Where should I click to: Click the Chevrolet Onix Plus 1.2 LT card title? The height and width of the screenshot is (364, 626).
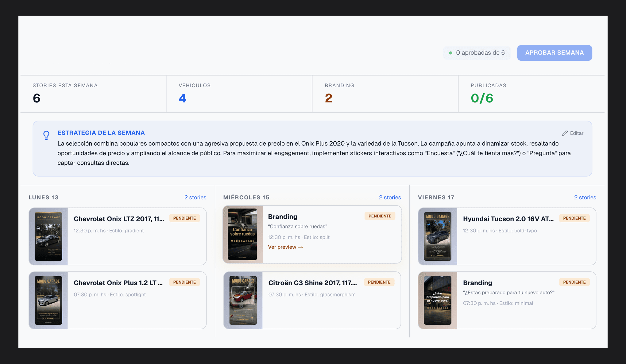(x=118, y=283)
